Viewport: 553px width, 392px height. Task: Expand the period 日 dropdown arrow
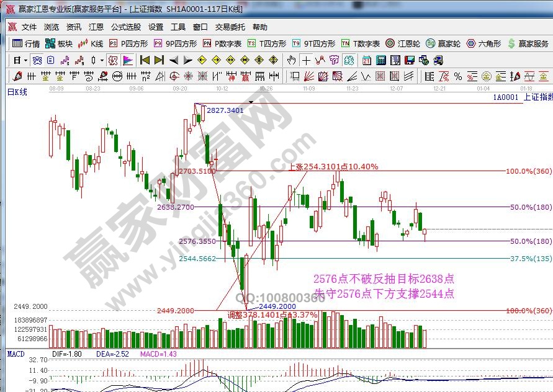(x=25, y=60)
